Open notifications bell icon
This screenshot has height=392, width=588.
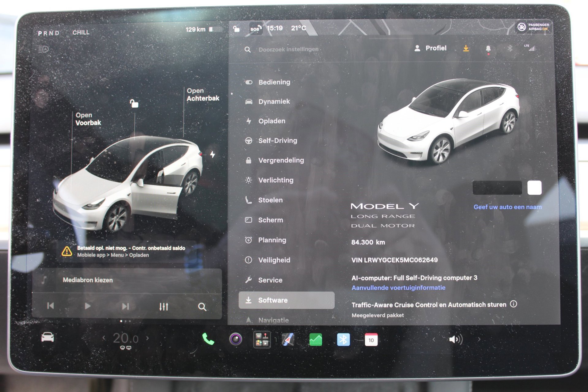488,49
